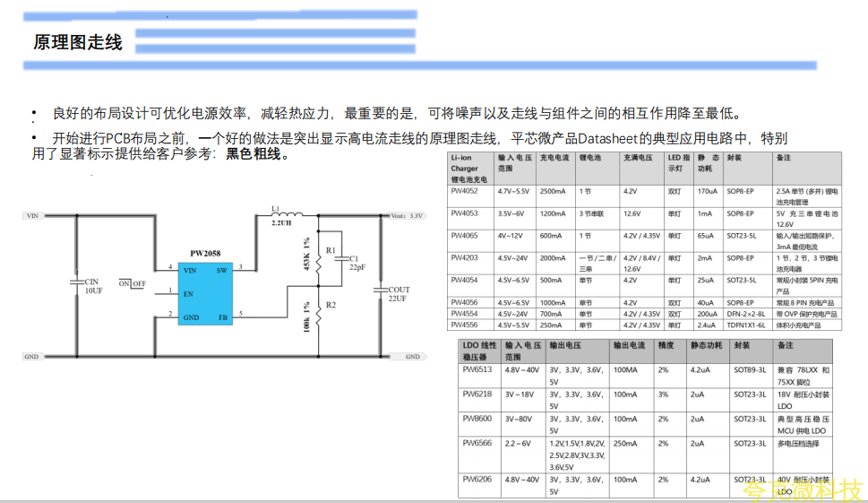The image size is (868, 503).
Task: Click the SW pin on PW2058
Action: pyautogui.click(x=221, y=269)
